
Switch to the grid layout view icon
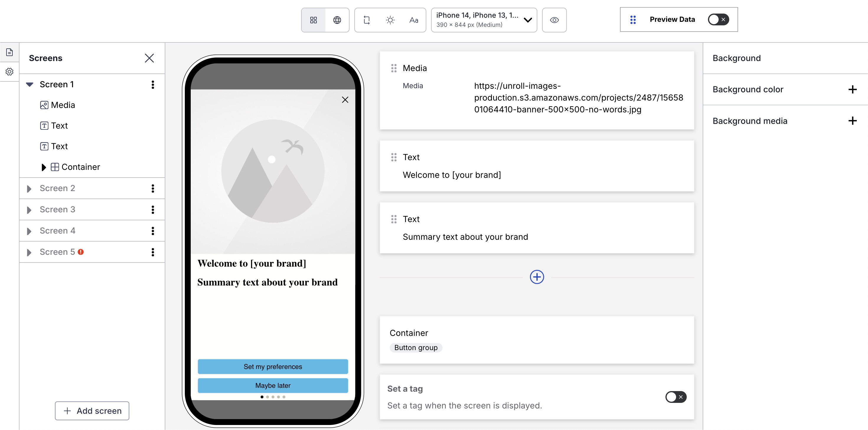[x=313, y=20]
